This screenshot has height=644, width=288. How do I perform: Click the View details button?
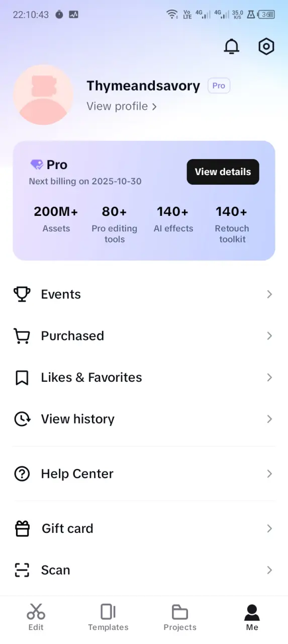(x=223, y=172)
